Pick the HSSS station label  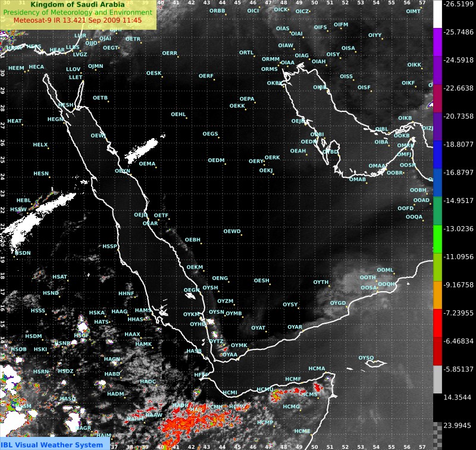[37, 311]
